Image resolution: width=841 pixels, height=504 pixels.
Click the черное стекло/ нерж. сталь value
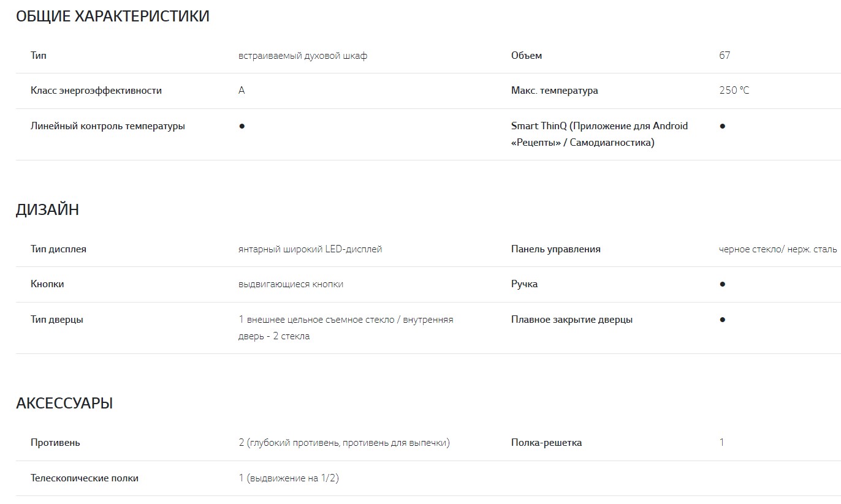777,249
